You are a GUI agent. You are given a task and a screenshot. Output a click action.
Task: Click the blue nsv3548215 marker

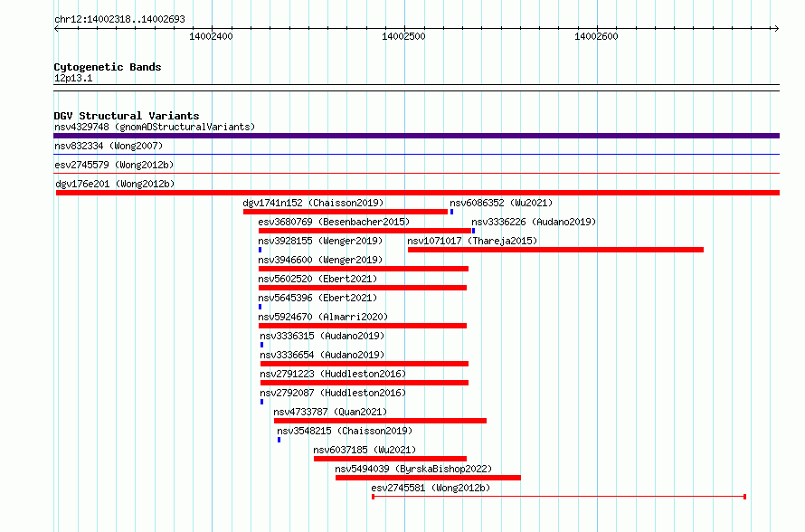[x=279, y=440]
